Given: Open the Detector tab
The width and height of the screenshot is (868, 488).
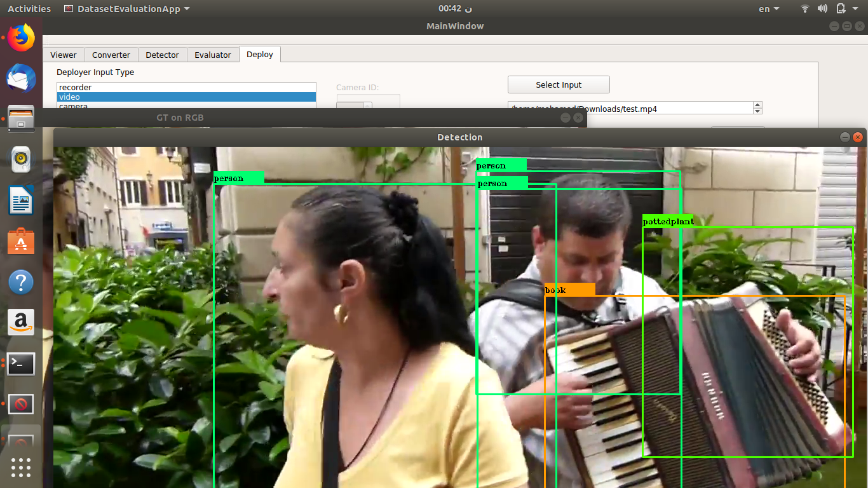Looking at the screenshot, I should pyautogui.click(x=163, y=55).
